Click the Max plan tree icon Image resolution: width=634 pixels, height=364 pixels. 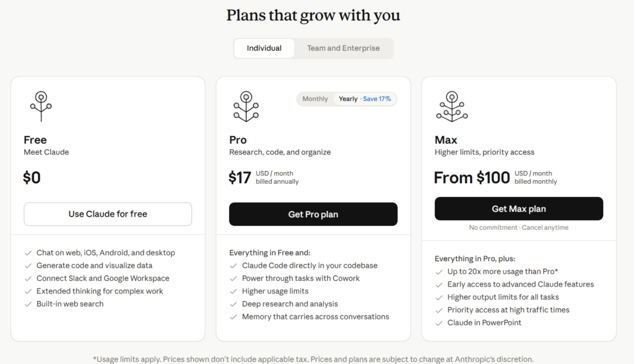[451, 106]
